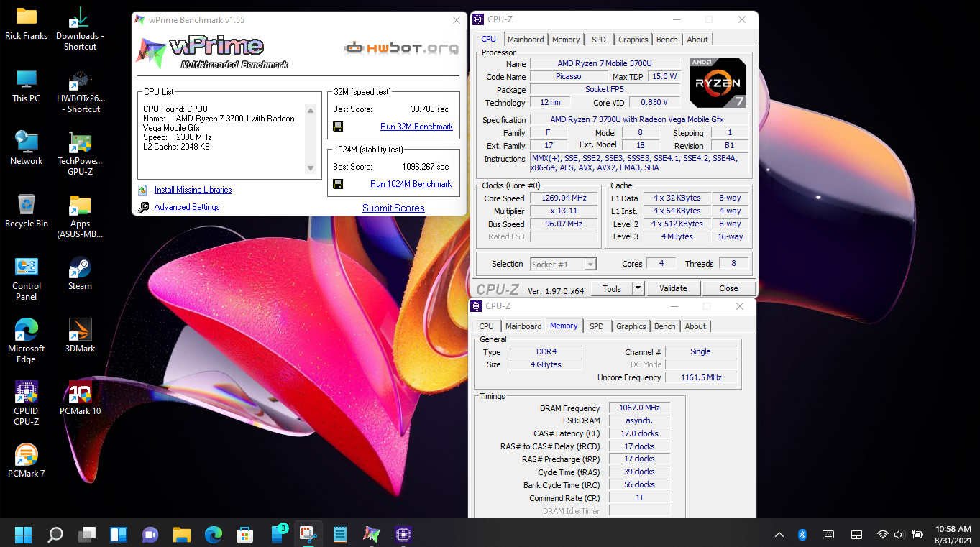
Task: Click Submit Scores link
Action: click(393, 208)
